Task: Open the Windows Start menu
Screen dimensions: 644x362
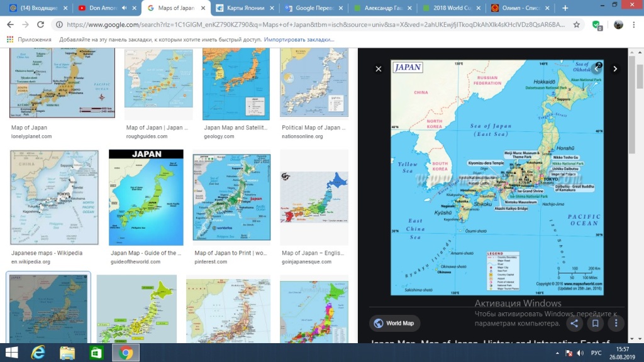Action: pyautogui.click(x=11, y=353)
